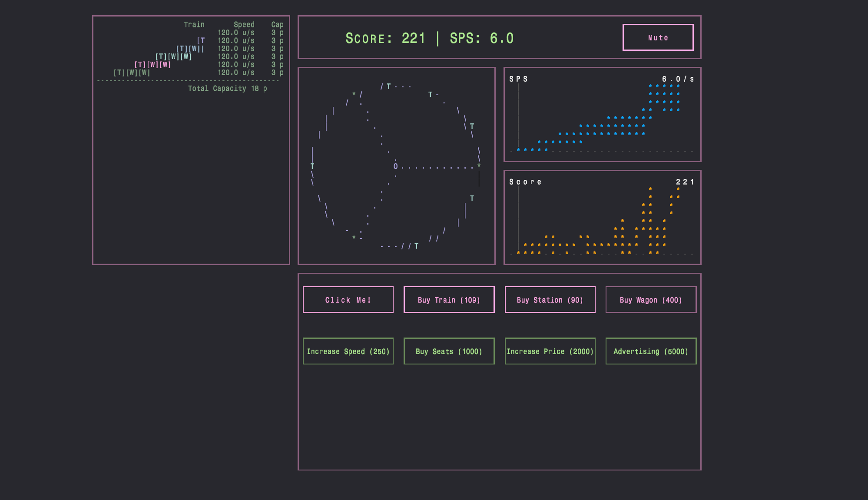
Task: Click the 'Click Me!' button
Action: [348, 300]
